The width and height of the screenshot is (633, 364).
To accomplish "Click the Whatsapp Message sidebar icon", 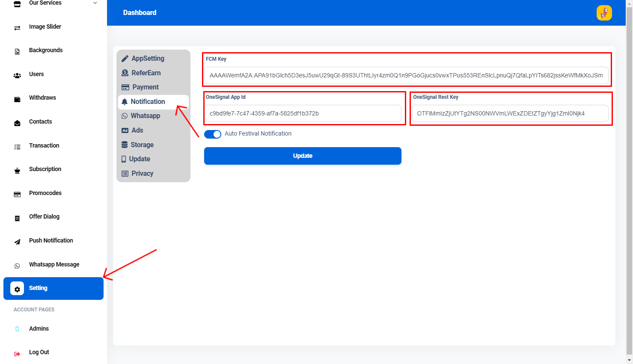I will coord(17,266).
